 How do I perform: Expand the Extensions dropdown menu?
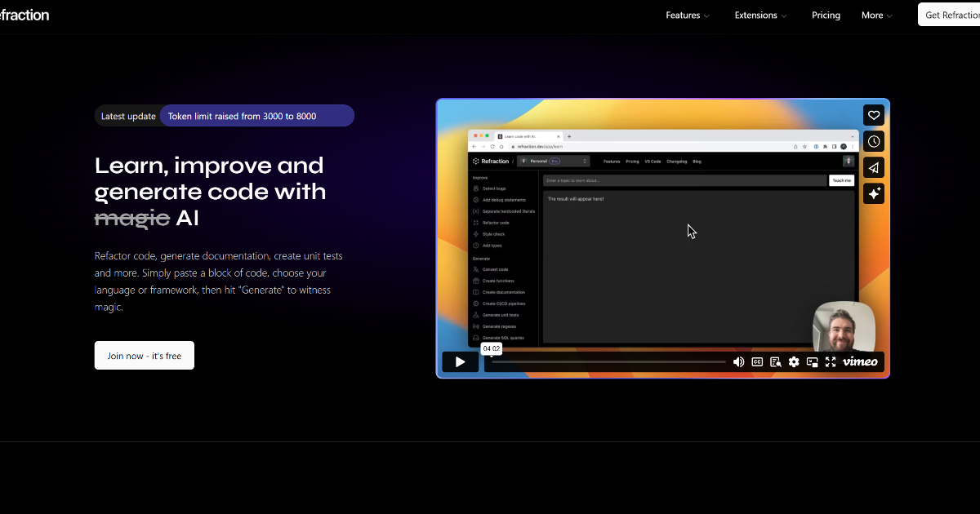[760, 16]
